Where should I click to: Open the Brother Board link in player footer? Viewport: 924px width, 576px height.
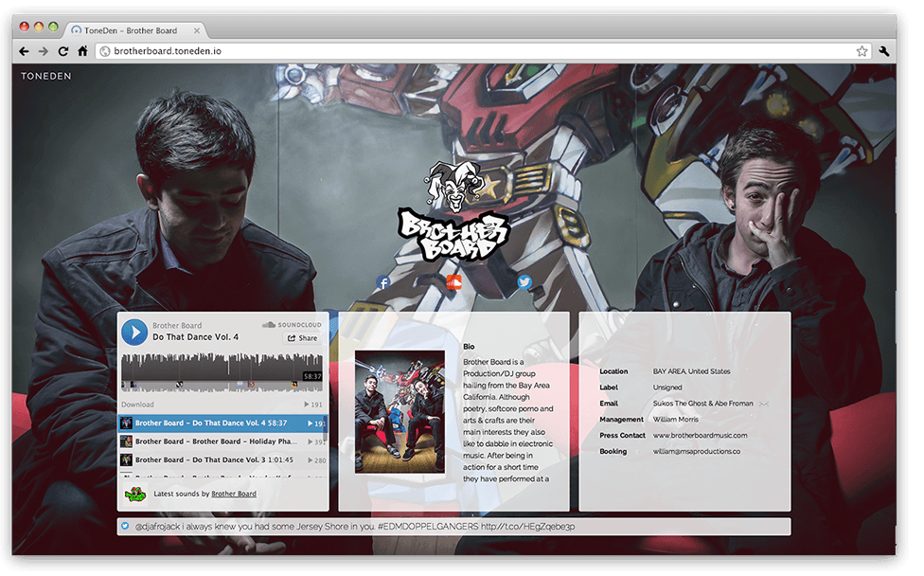click(x=233, y=494)
